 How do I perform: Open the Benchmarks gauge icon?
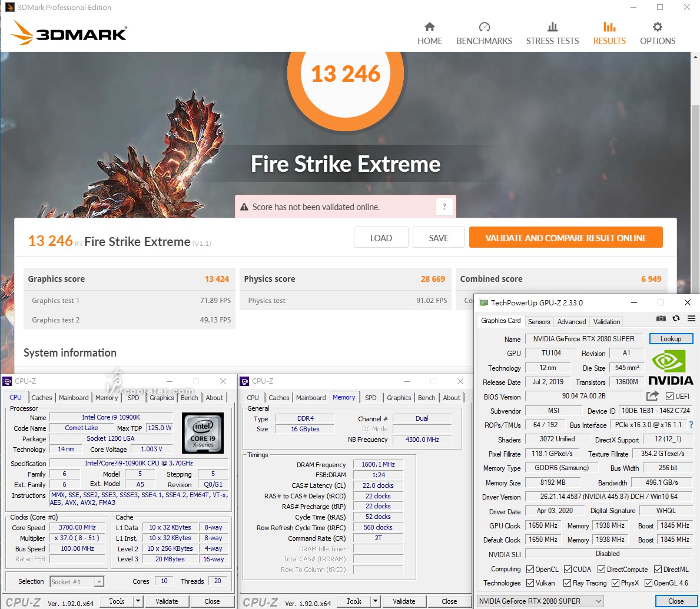pyautogui.click(x=485, y=26)
